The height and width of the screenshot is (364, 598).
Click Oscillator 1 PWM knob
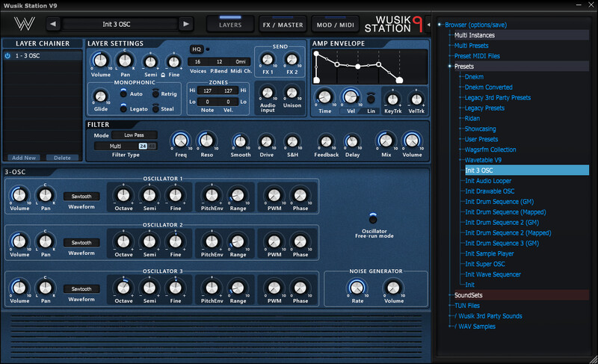(x=274, y=196)
